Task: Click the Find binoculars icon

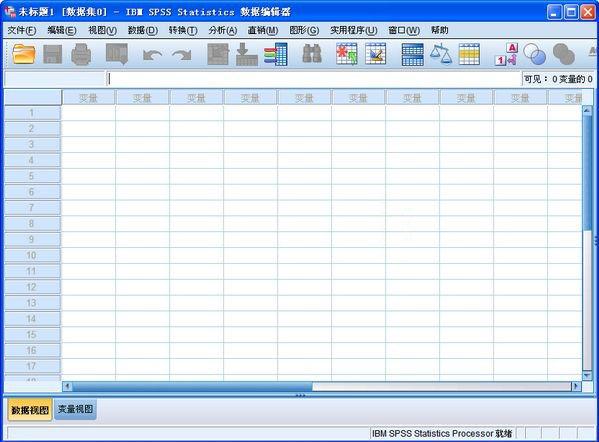Action: [x=312, y=54]
